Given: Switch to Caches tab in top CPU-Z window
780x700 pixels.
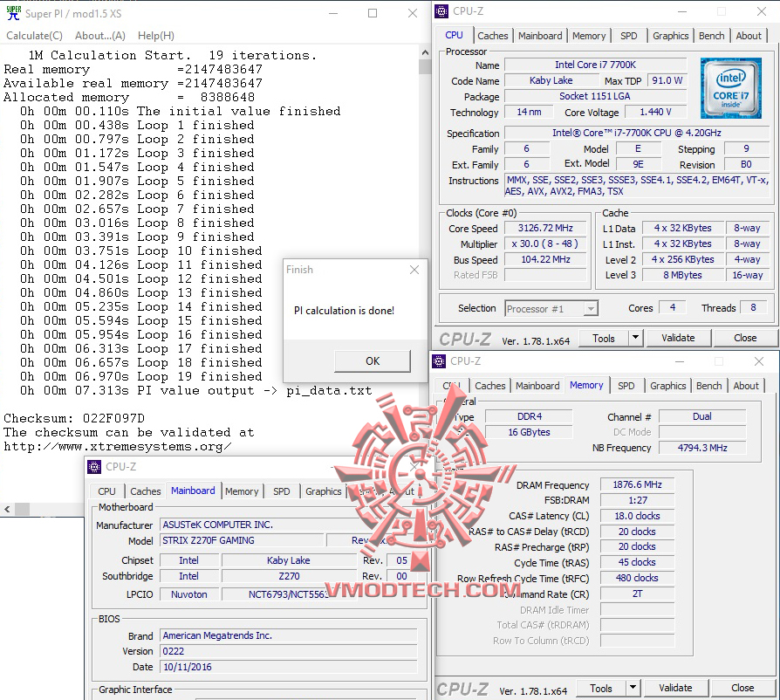Looking at the screenshot, I should [x=492, y=36].
